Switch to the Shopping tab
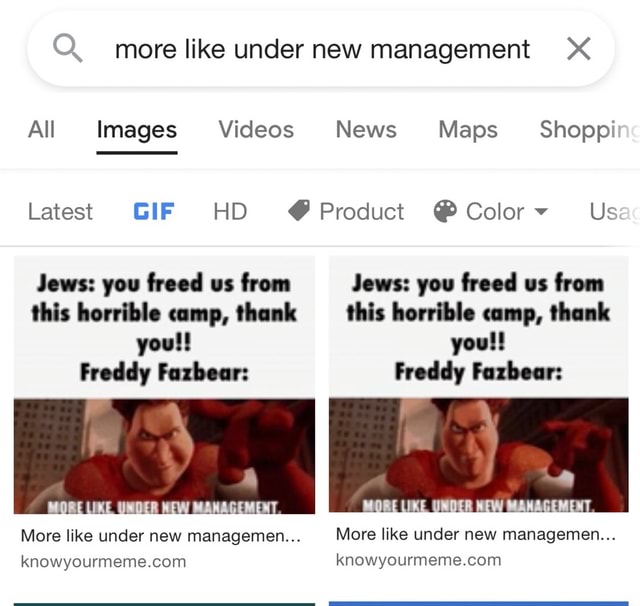The image size is (640, 606). pyautogui.click(x=589, y=130)
